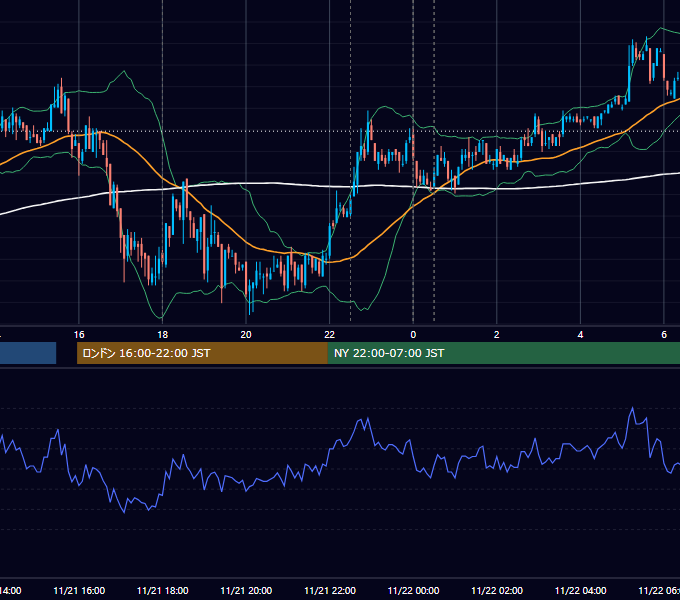680x600 pixels.
Task: Click the 11/21 18:00 time label
Action: click(x=163, y=590)
